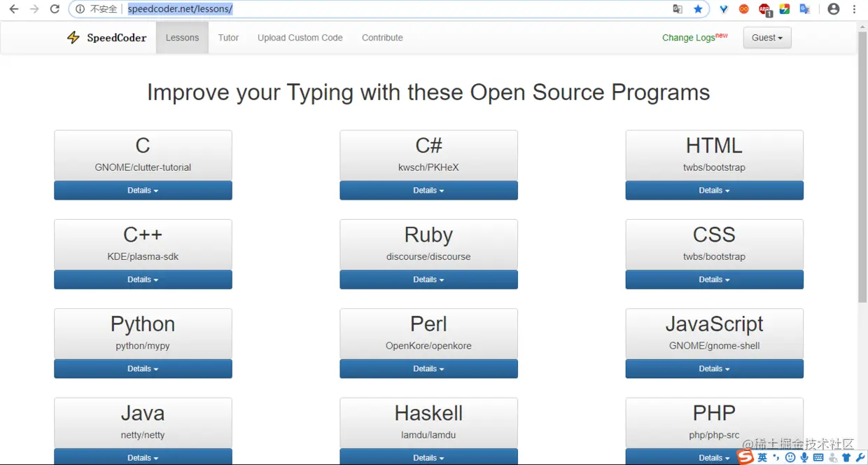This screenshot has width=868, height=465.
Task: Click the grey user account icon in the IME bar
Action: point(833,457)
